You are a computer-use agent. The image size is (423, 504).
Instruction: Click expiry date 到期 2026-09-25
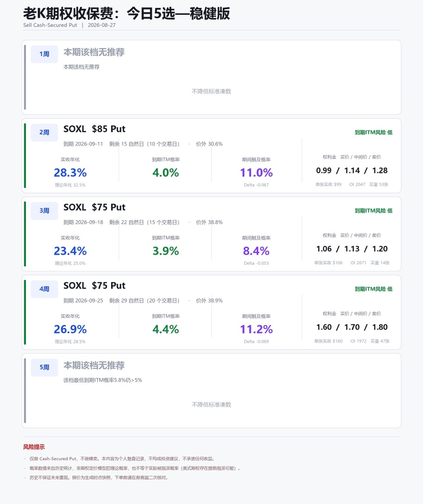83,301
